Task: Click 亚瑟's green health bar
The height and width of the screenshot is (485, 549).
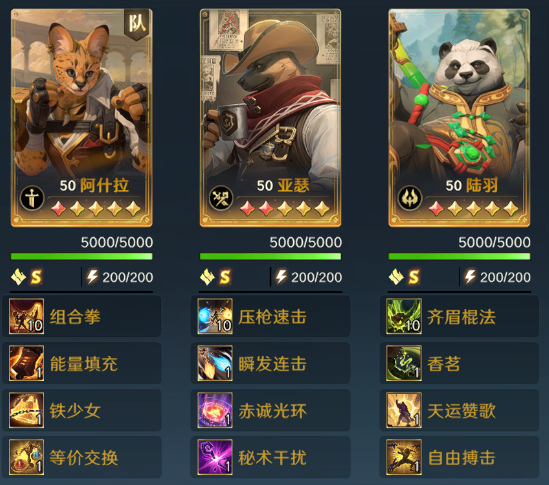Action: (270, 257)
